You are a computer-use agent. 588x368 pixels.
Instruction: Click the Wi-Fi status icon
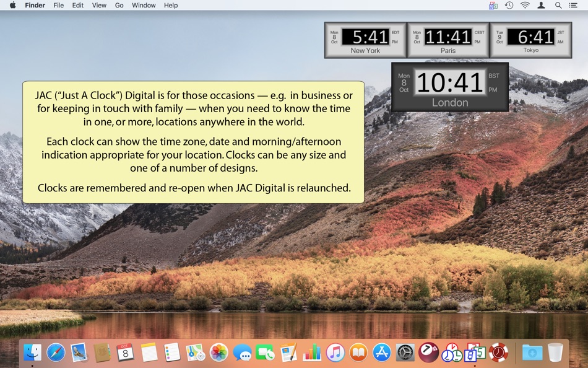pyautogui.click(x=524, y=5)
